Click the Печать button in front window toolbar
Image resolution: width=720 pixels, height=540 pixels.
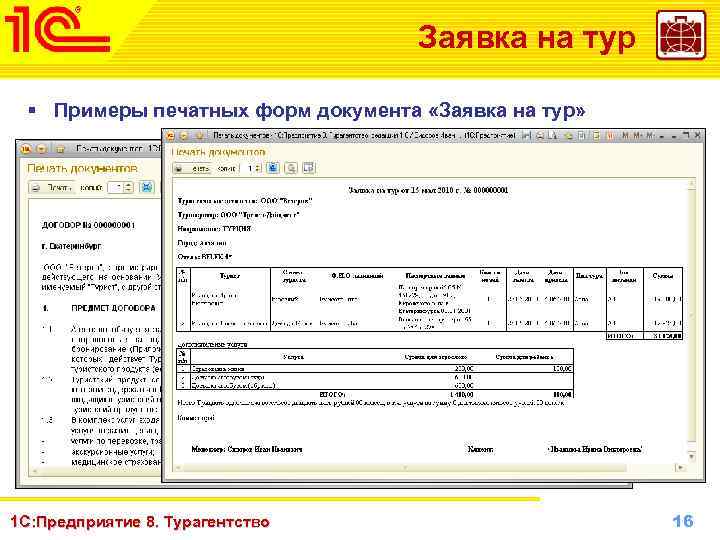point(192,169)
